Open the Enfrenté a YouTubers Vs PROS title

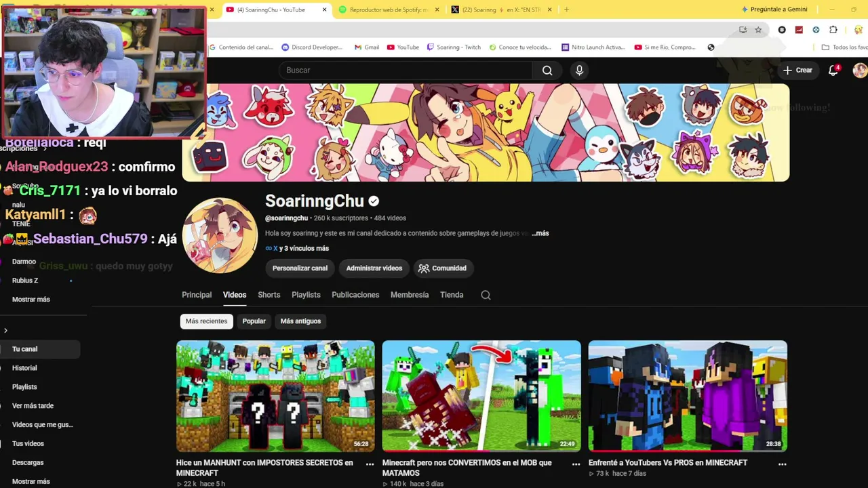click(x=668, y=463)
